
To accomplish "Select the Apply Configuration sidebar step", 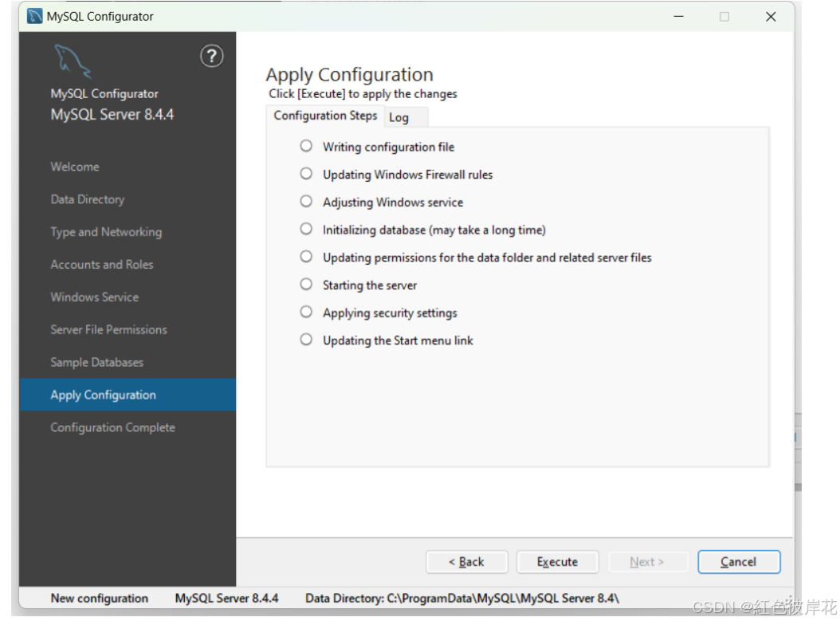I will (x=128, y=395).
